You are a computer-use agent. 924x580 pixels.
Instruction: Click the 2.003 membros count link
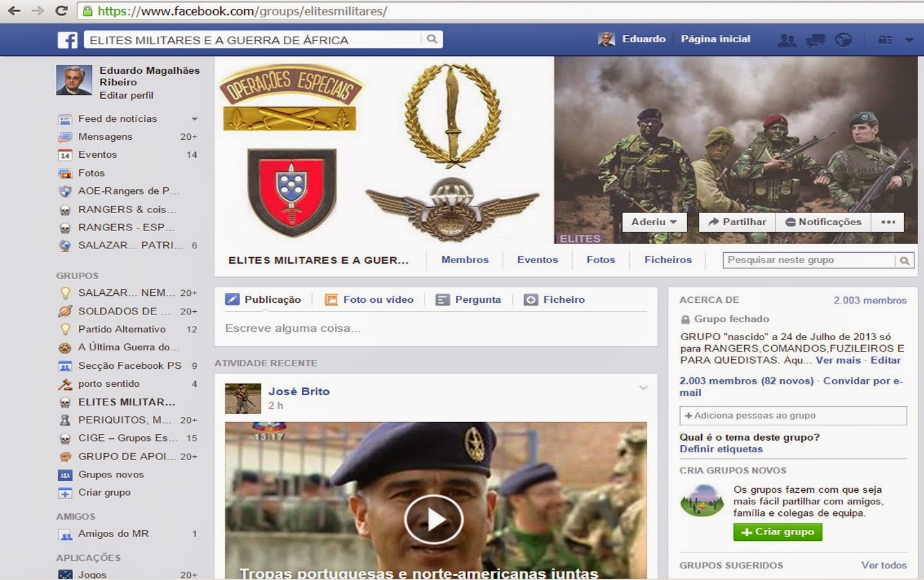coord(870,300)
